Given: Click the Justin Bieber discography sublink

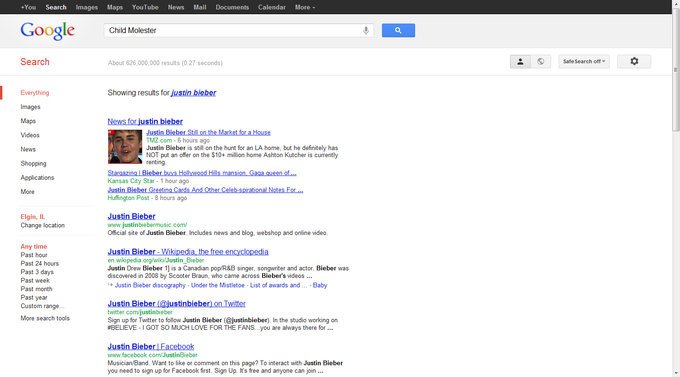Looking at the screenshot, I should point(150,285).
